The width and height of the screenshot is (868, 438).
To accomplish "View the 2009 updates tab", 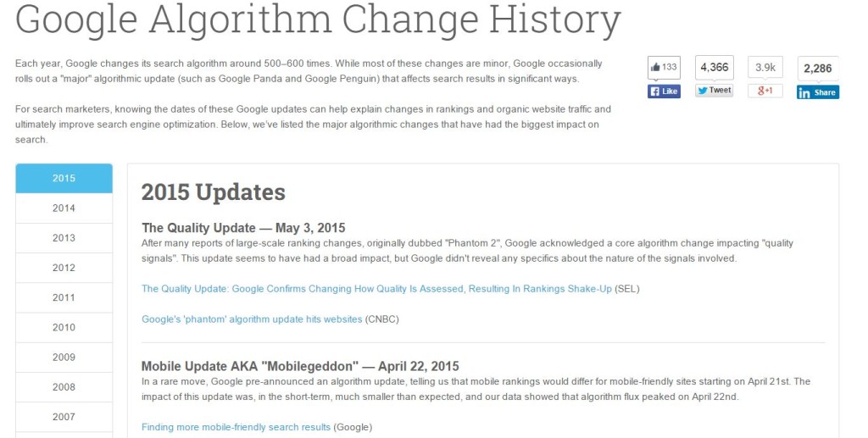I will [x=64, y=358].
